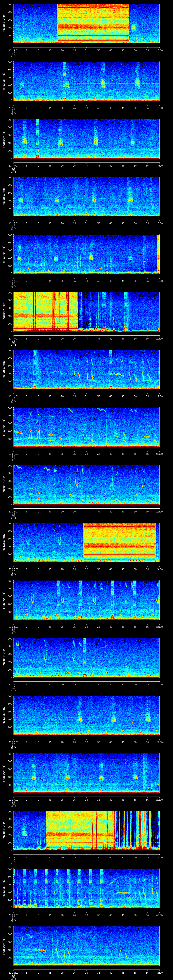Viewport: 173px width, 980px height.
Task: Choose the spectrogram panel starting at 20:21:00
Action: point(87,427)
